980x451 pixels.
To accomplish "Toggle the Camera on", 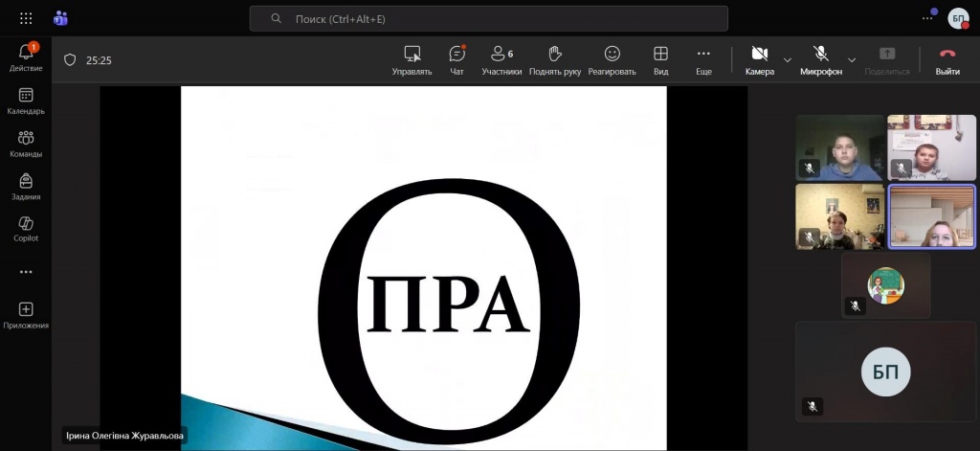I will tap(759, 59).
